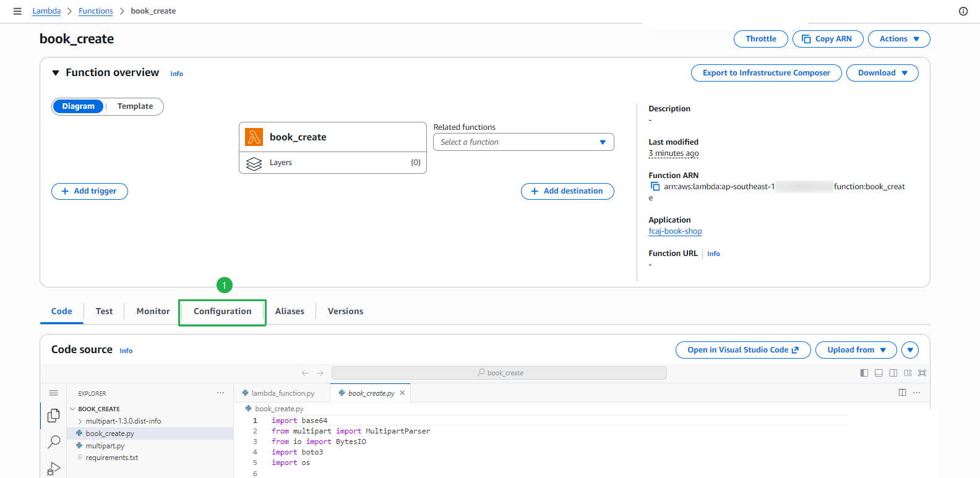Viewport: 980px width, 478px height.
Task: Open editor more actions ellipsis
Action: coord(917,393)
